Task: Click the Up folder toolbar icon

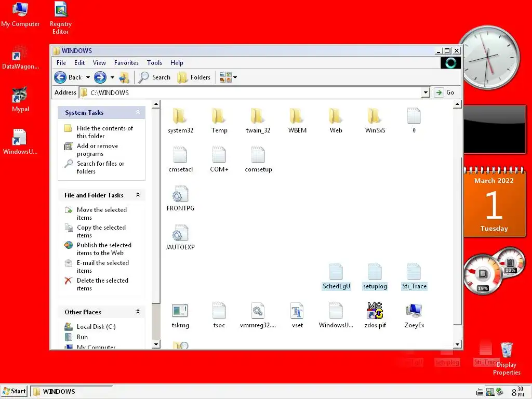Action: (124, 77)
